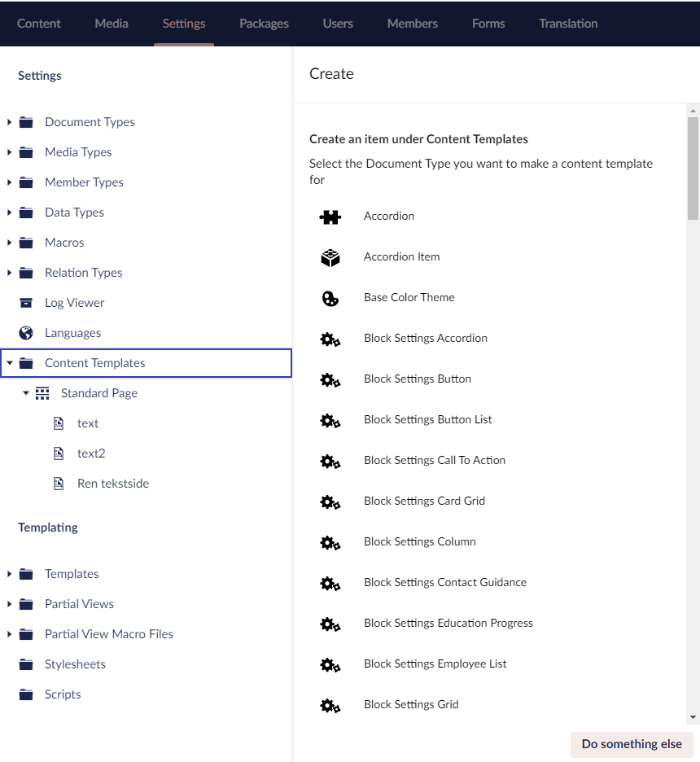Click the Document Types folder icon
The width and height of the screenshot is (700, 762).
tap(26, 122)
